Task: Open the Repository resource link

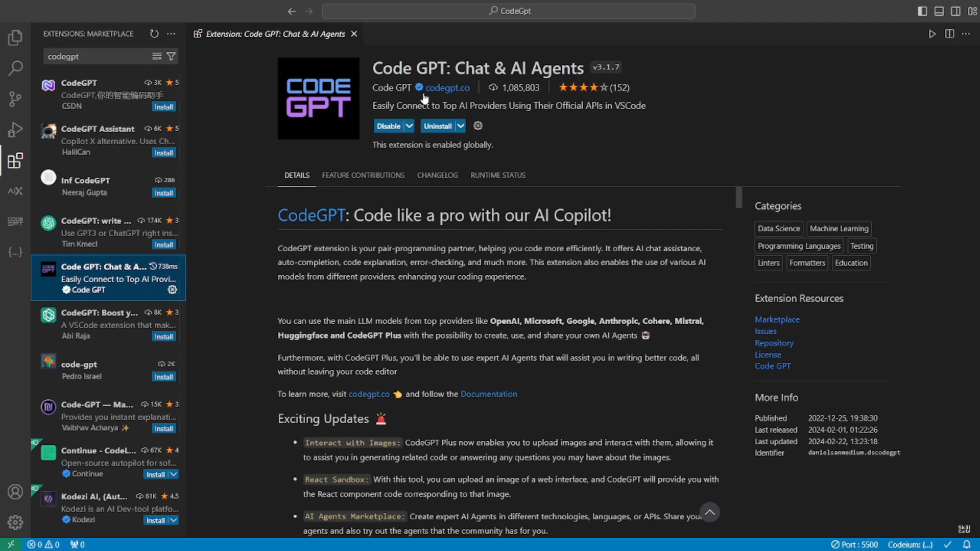Action: tap(774, 343)
